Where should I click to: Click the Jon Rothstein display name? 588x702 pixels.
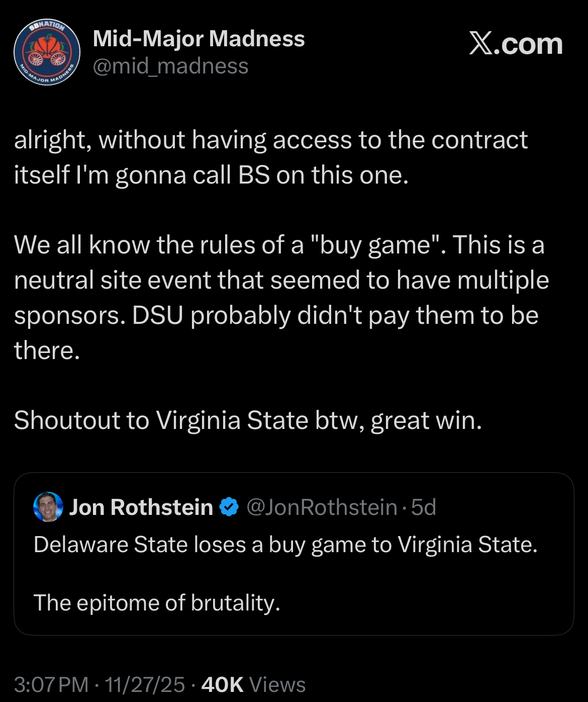pyautogui.click(x=141, y=507)
